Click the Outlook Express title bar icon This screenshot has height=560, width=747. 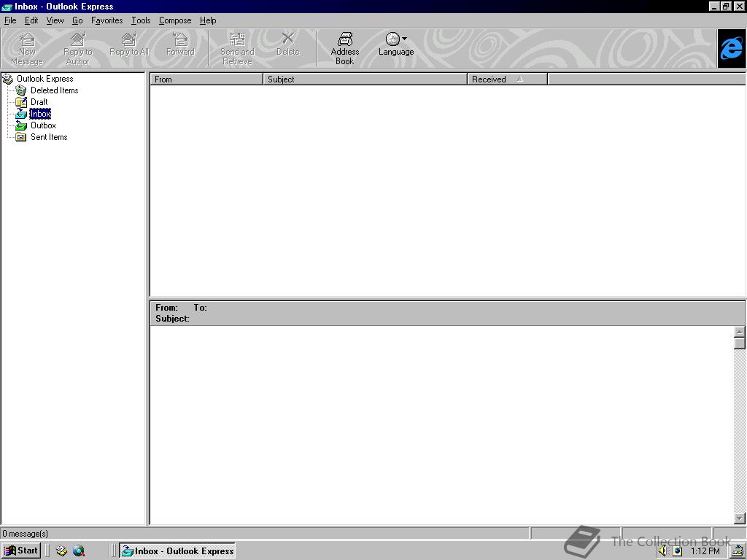tap(7, 7)
